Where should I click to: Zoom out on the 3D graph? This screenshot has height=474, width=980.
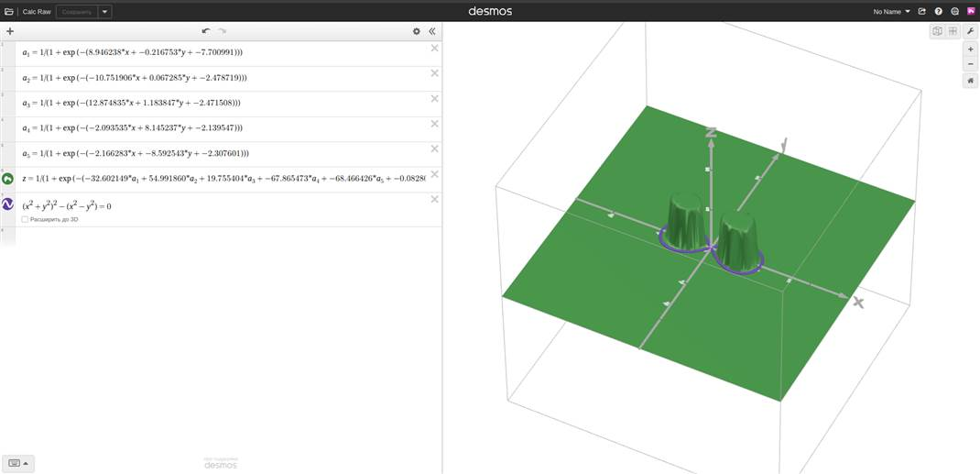(970, 64)
